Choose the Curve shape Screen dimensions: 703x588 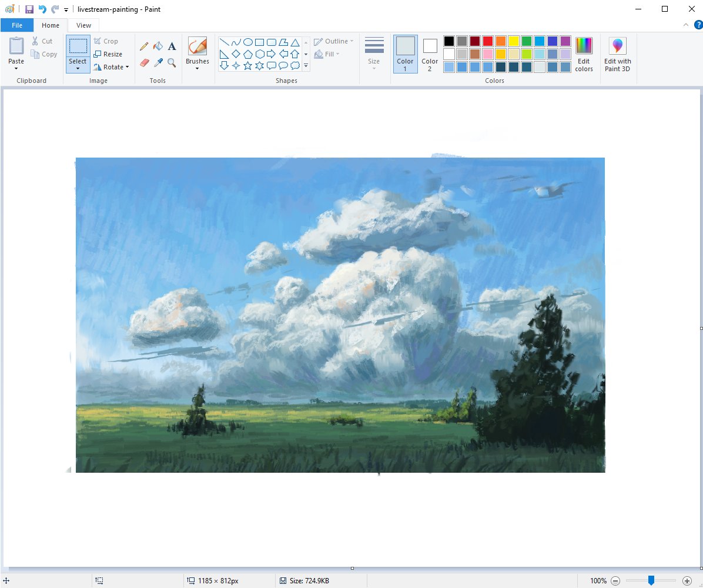point(236,42)
